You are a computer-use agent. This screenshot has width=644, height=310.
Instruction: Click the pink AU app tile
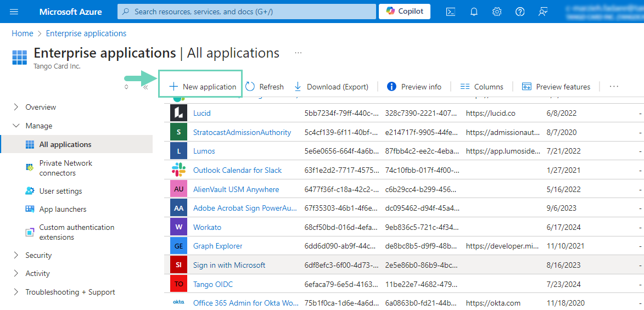click(x=178, y=189)
